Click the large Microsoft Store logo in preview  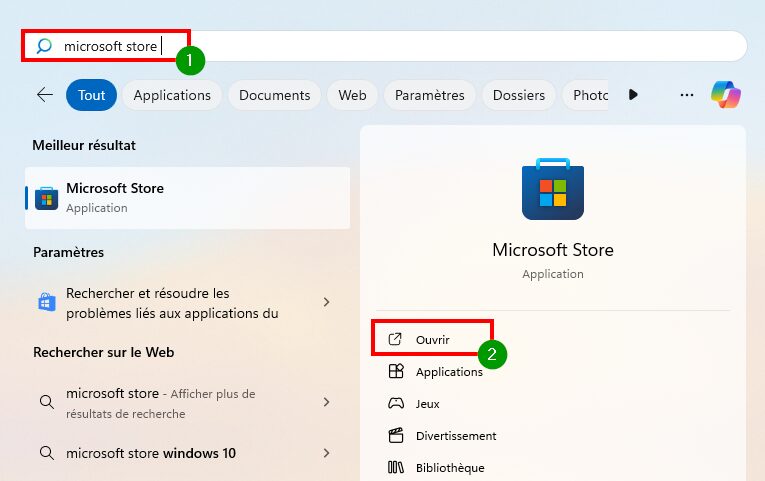coord(553,189)
